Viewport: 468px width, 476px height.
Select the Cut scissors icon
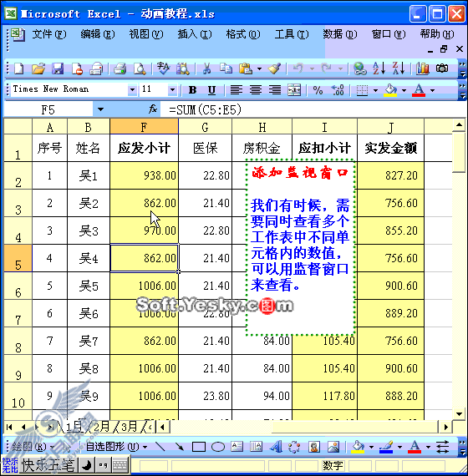[x=206, y=68]
